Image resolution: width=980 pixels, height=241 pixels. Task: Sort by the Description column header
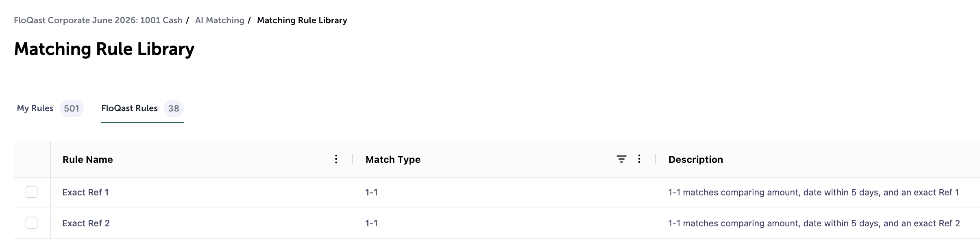[x=696, y=160]
